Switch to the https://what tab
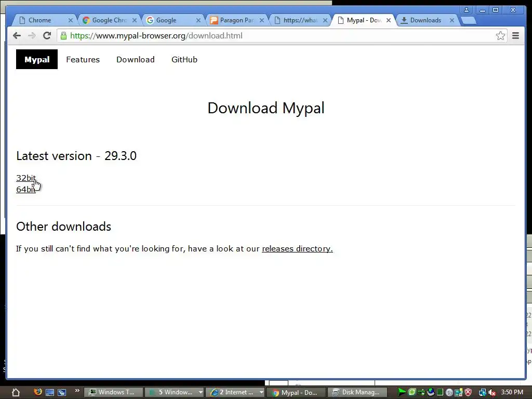Viewport: 532px width, 399px height. [296, 20]
